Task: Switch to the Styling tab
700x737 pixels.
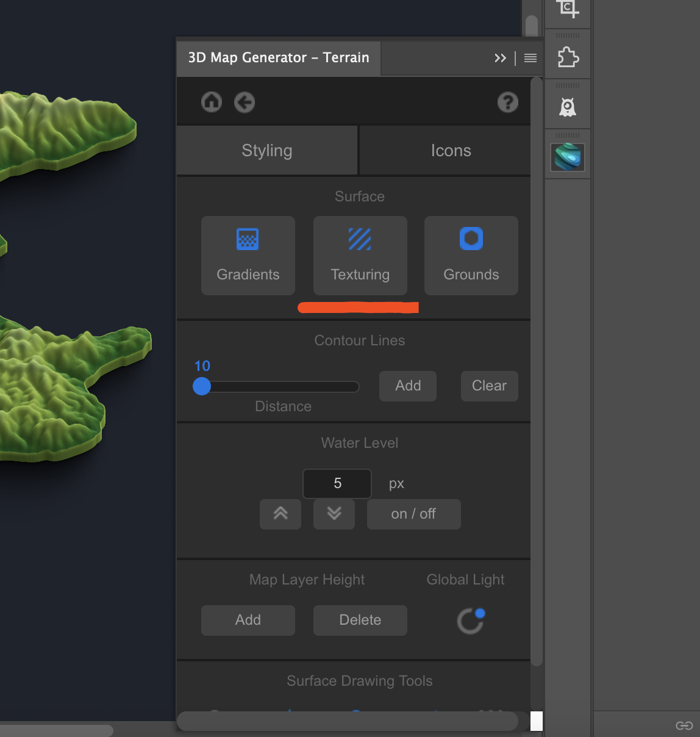Action: [x=267, y=151]
